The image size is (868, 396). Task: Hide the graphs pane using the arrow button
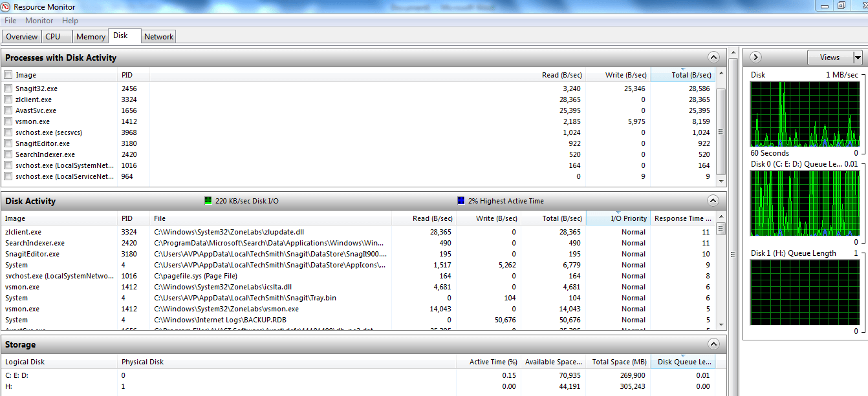point(755,57)
